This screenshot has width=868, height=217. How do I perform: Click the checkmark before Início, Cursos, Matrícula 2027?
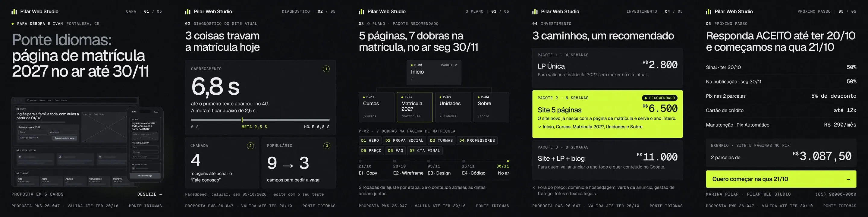pos(539,127)
